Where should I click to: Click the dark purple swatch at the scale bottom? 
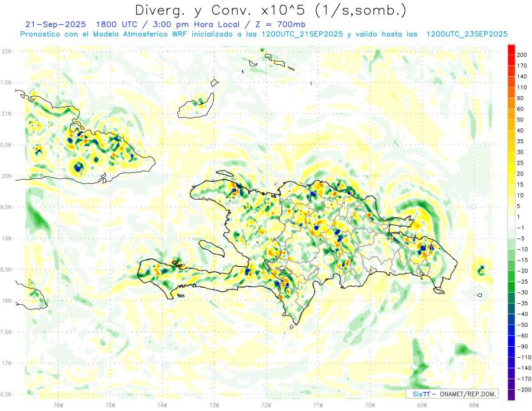511,395
